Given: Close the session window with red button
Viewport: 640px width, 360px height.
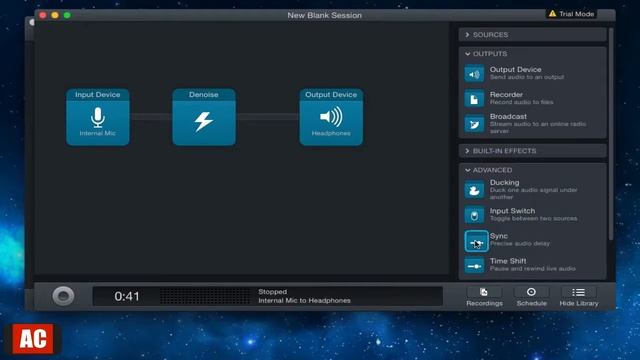Looking at the screenshot, I should click(43, 16).
